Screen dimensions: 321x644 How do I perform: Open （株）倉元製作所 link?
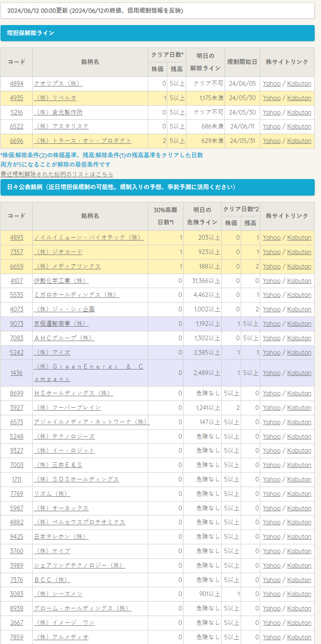click(x=58, y=112)
